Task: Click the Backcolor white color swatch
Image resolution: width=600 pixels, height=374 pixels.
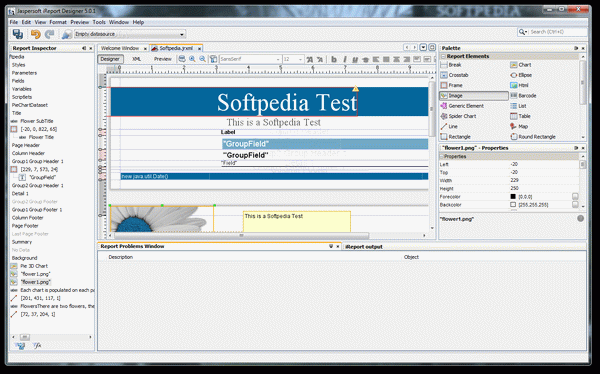Action: pos(513,205)
